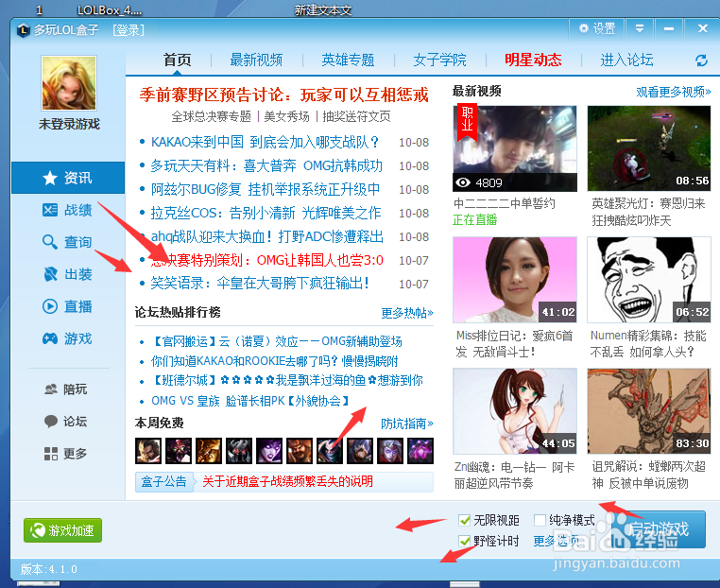Open the 战绩 match record section
This screenshot has width=720, height=588.
68,210
